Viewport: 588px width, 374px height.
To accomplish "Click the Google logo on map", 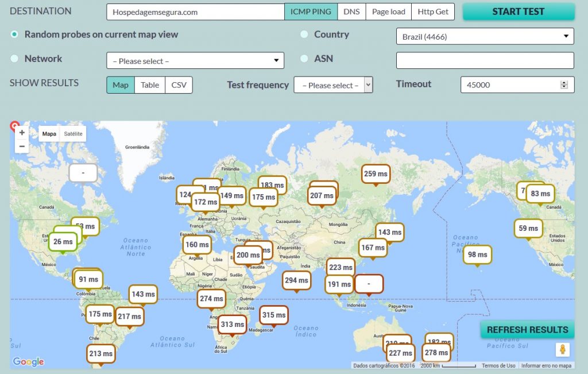I will point(28,361).
